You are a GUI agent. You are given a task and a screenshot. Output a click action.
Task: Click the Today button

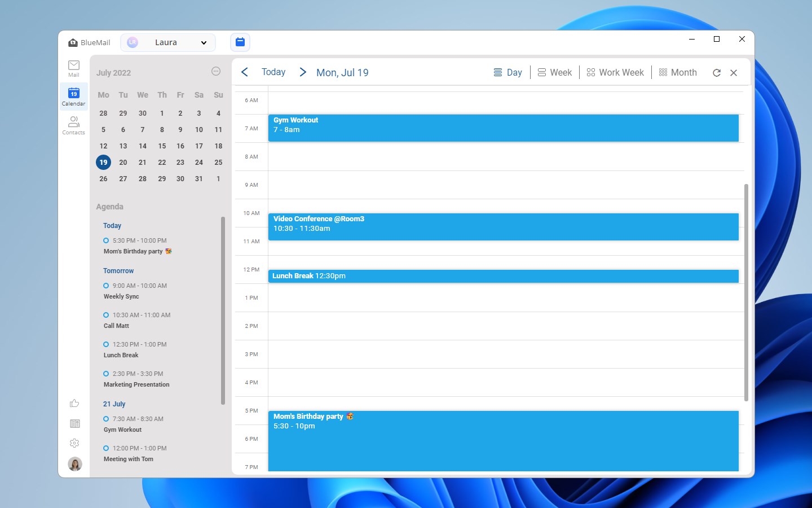coord(273,72)
